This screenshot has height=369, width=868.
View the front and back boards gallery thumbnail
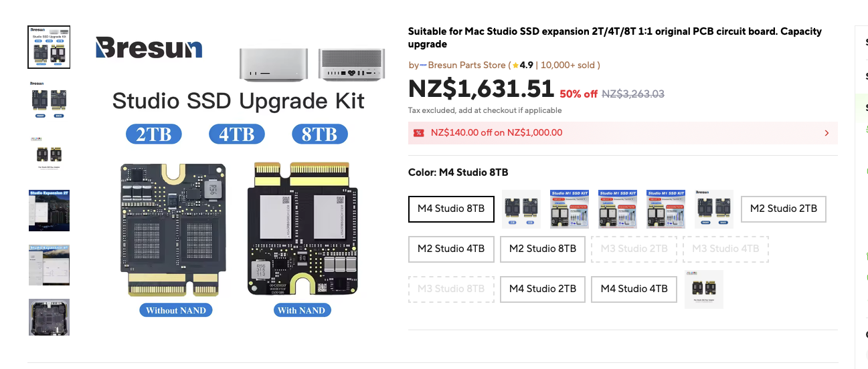click(49, 100)
